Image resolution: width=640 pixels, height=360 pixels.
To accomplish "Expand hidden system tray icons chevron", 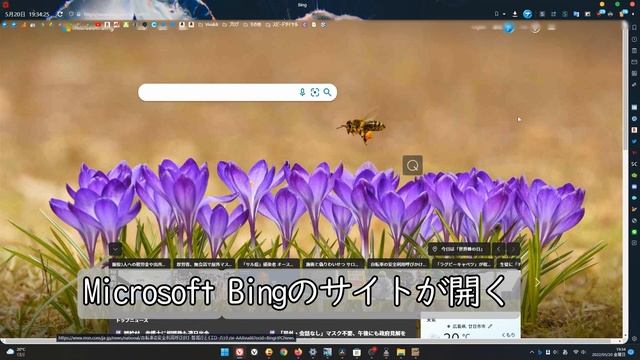I will (x=531, y=352).
